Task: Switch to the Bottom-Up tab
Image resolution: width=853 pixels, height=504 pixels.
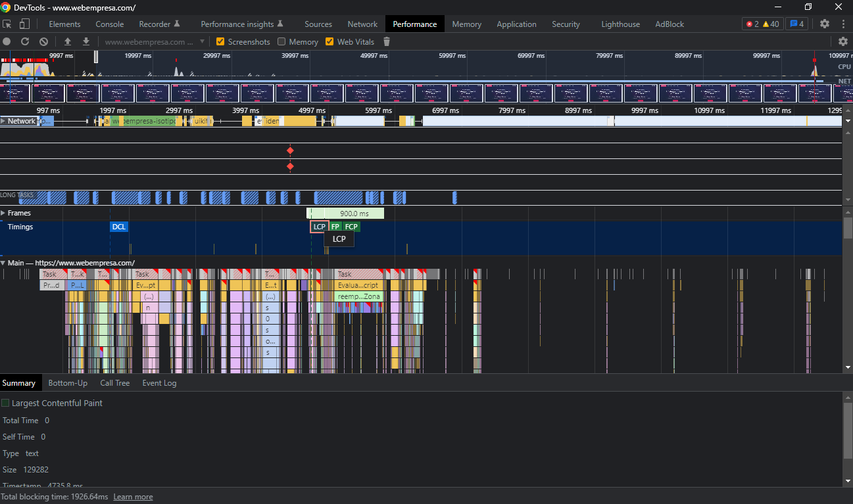Action: point(68,383)
